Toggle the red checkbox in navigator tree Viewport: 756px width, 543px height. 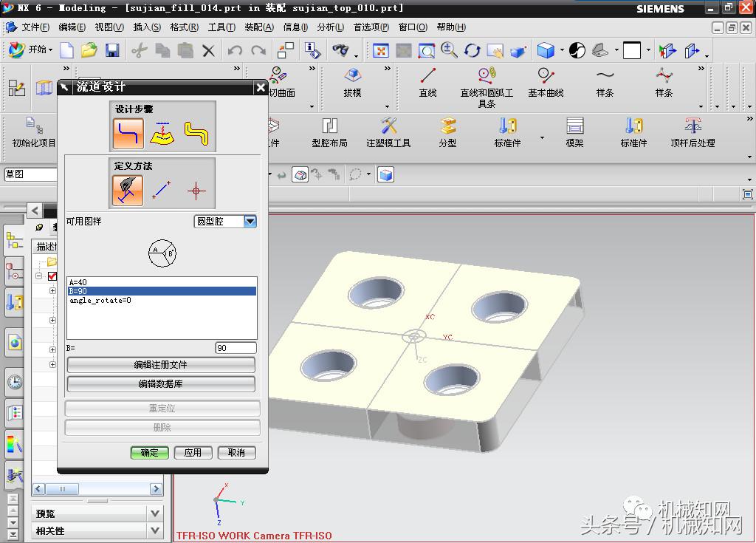(x=52, y=276)
